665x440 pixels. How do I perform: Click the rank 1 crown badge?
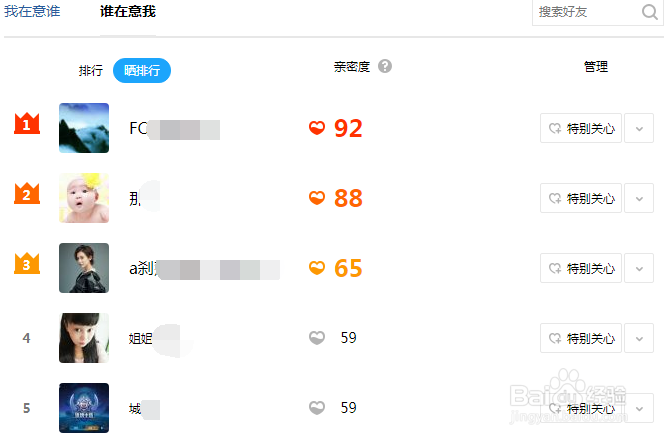pos(26,125)
